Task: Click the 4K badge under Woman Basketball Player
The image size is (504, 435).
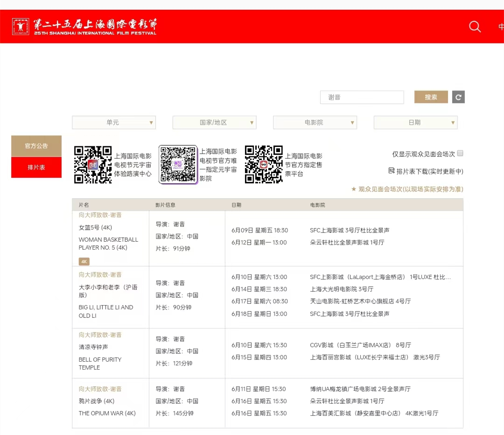Action: pos(84,261)
